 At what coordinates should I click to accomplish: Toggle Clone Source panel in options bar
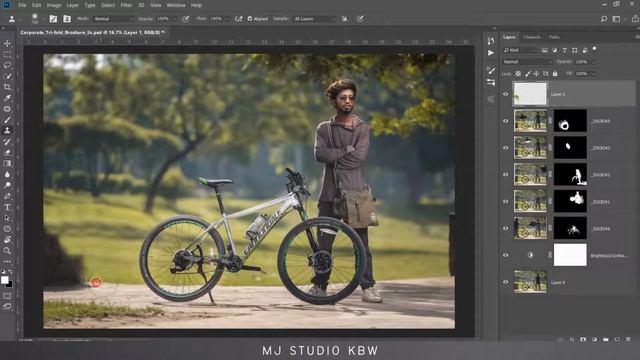click(67, 19)
